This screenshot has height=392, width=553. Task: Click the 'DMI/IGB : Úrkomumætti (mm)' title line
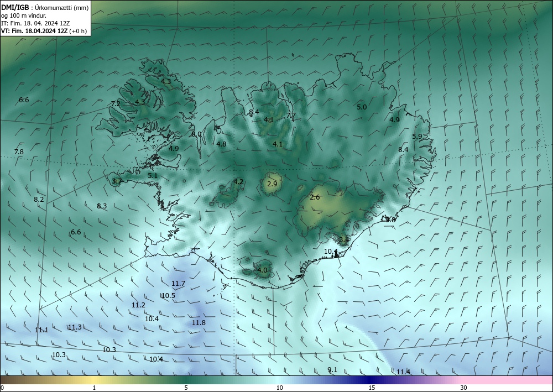coord(44,7)
